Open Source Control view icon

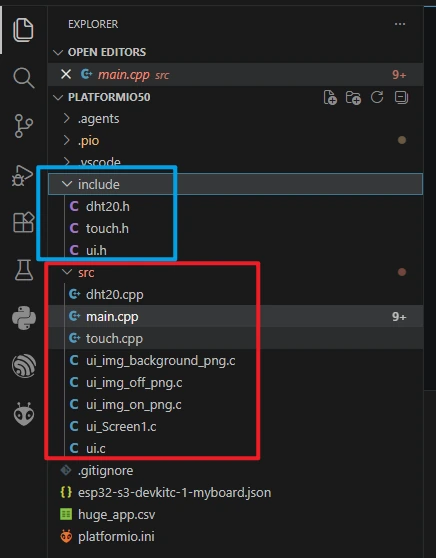23,126
